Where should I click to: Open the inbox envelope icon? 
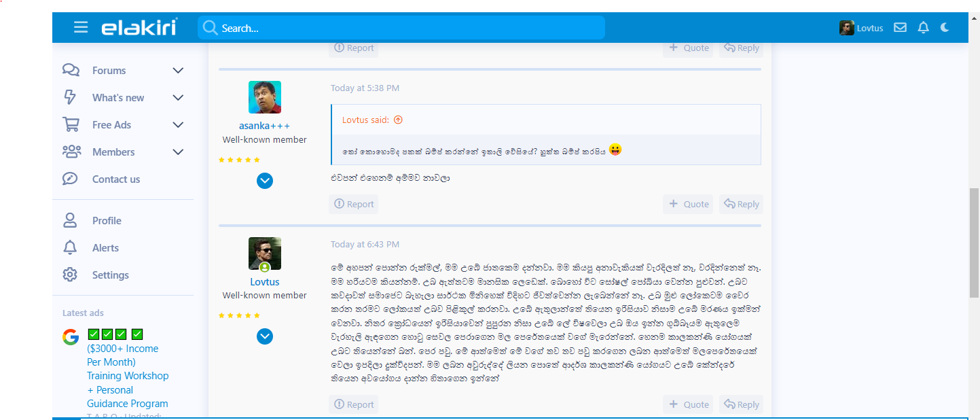(x=900, y=28)
